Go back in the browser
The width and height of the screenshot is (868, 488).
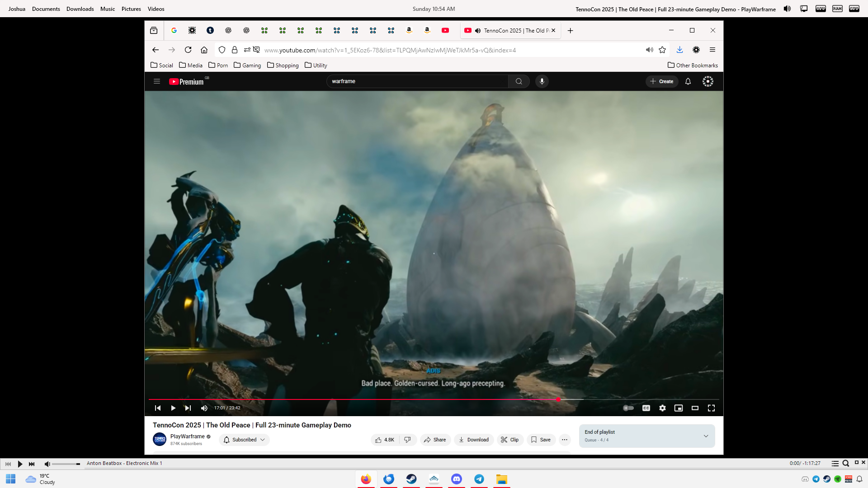click(156, 50)
